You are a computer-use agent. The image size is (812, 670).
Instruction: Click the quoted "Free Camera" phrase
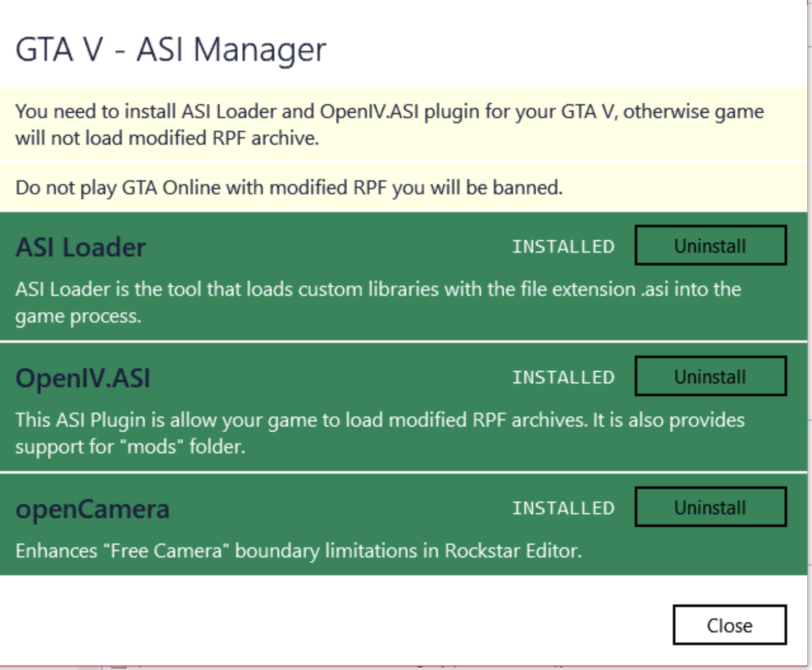pyautogui.click(x=166, y=551)
